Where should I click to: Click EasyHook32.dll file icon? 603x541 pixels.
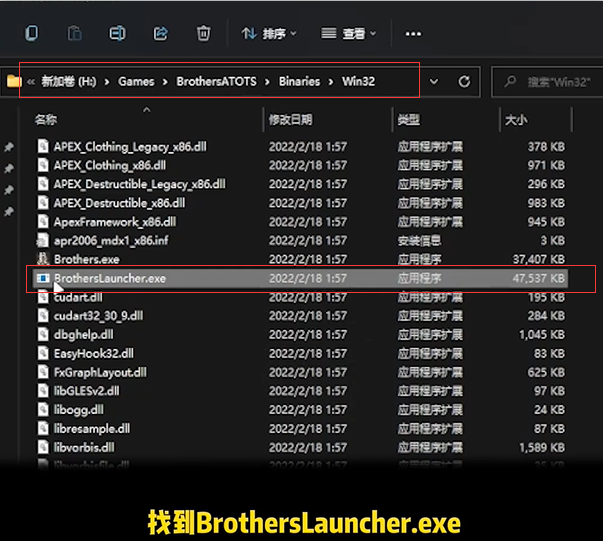tap(43, 353)
